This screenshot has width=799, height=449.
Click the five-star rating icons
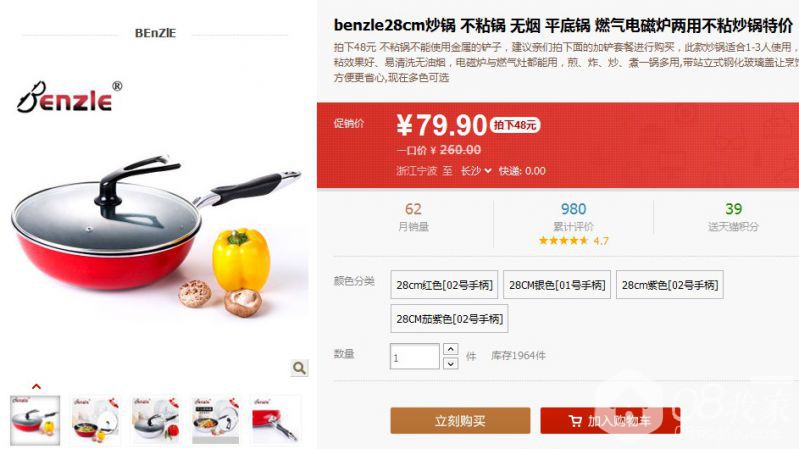(x=563, y=241)
